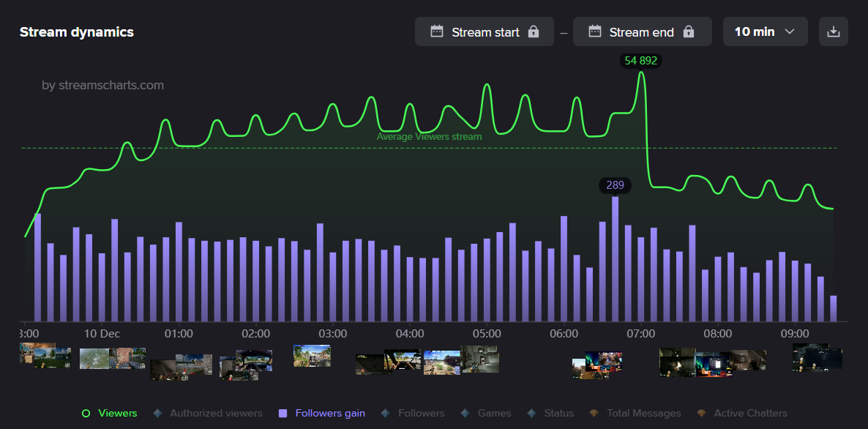
Task: Click the diamond icon beside Authorized viewers
Action: point(158,413)
